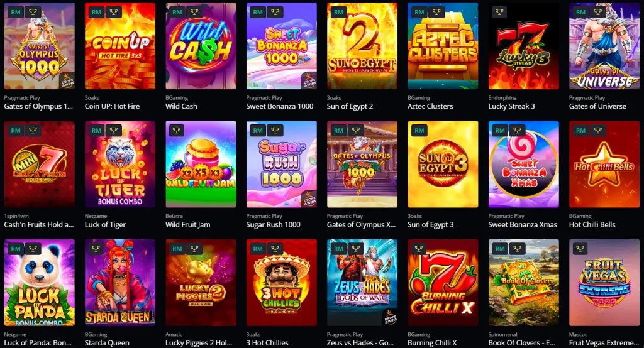The height and width of the screenshot is (348, 644).
Task: Click the trophy icon on Fruit Vegas Extreme
Action: click(x=580, y=249)
